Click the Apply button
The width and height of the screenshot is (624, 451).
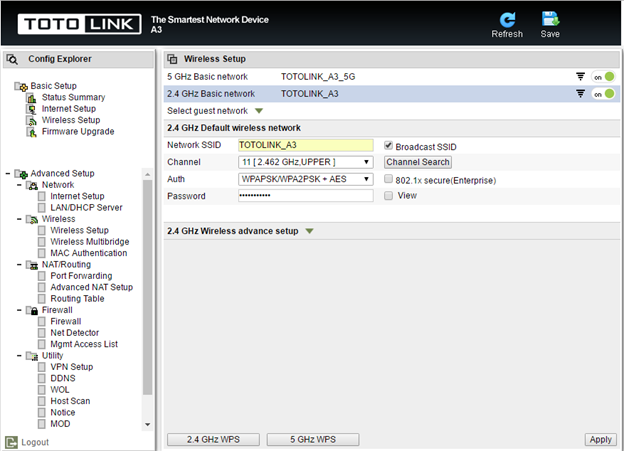(x=601, y=440)
